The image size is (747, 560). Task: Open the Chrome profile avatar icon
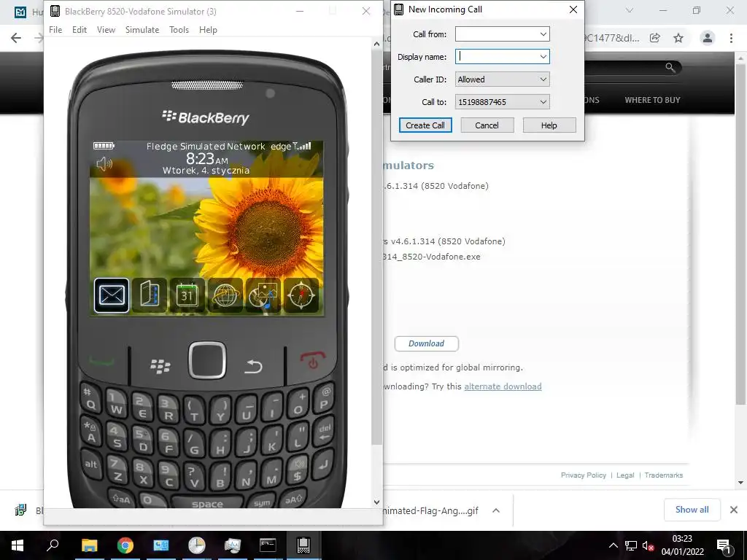click(x=708, y=38)
